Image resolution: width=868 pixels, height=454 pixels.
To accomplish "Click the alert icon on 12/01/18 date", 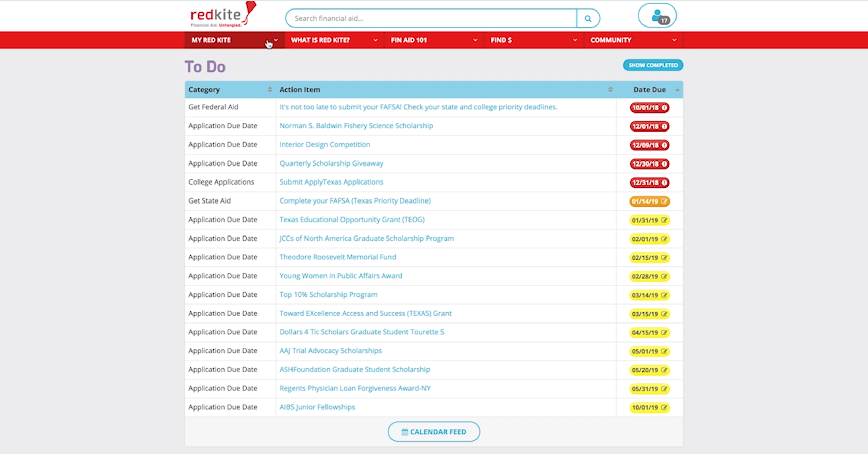I will (664, 126).
